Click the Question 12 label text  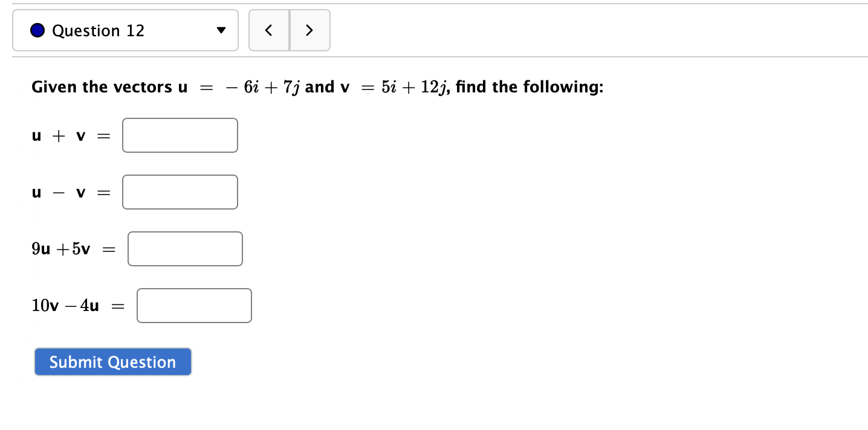point(97,30)
